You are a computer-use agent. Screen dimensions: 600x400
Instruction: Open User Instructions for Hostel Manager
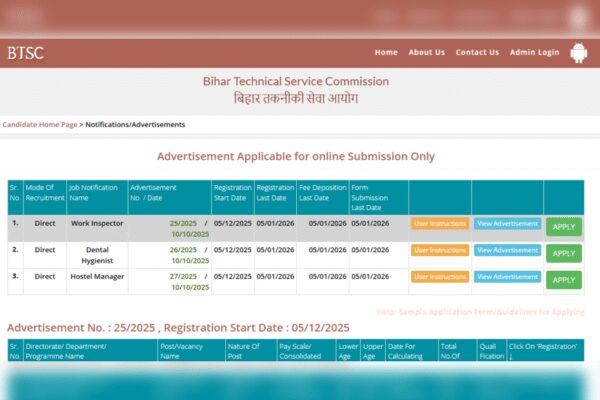click(x=440, y=277)
